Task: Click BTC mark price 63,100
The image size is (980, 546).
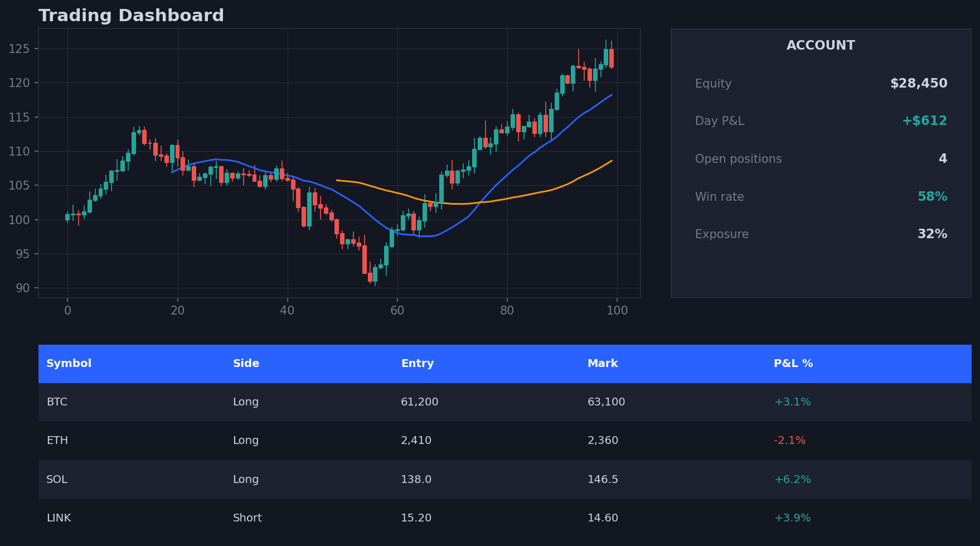Action: click(x=606, y=402)
